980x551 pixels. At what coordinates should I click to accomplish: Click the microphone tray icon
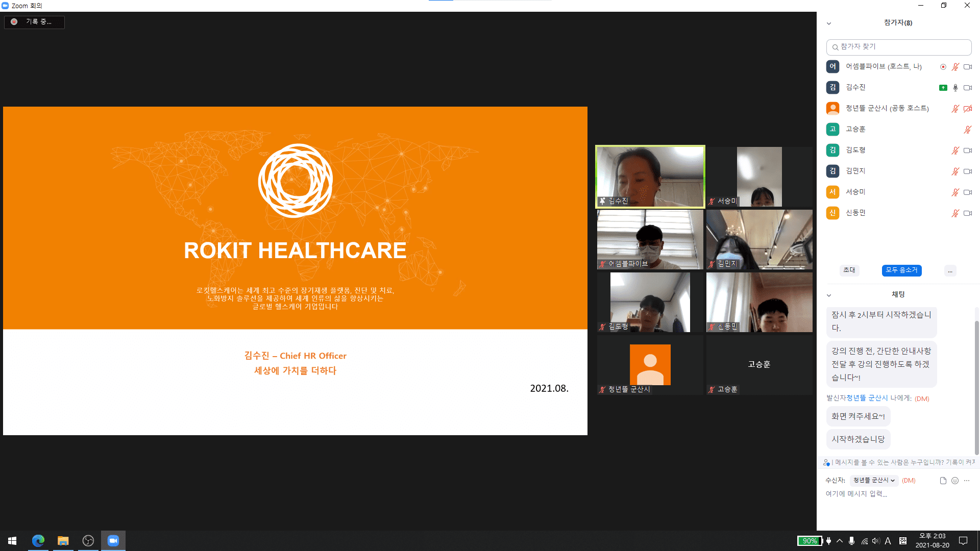851,541
